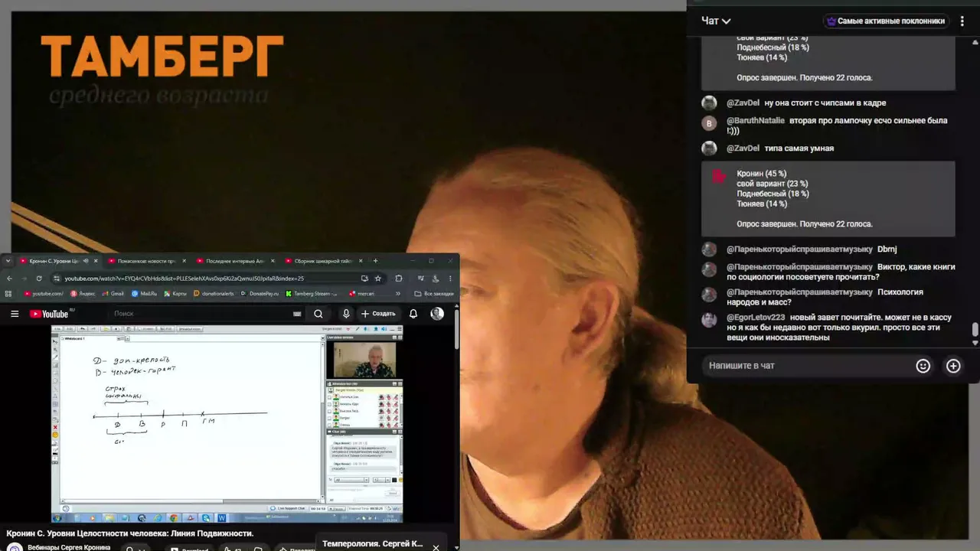Open the browser three-dot menu
This screenshot has width=980, height=551.
point(450,279)
